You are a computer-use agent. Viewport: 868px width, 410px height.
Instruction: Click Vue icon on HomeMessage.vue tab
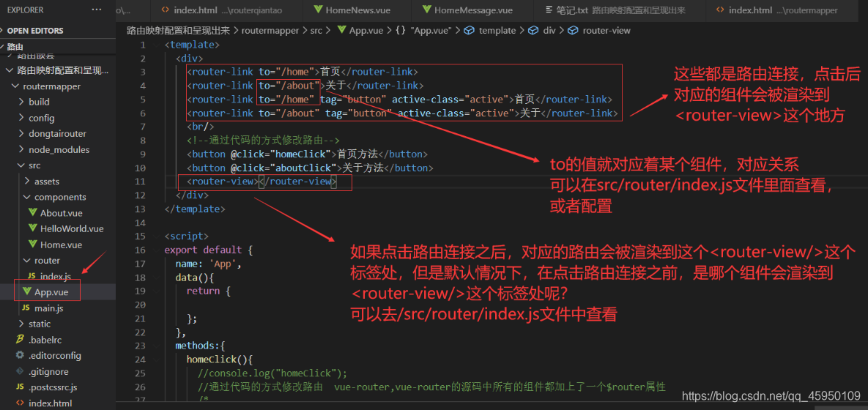click(426, 10)
